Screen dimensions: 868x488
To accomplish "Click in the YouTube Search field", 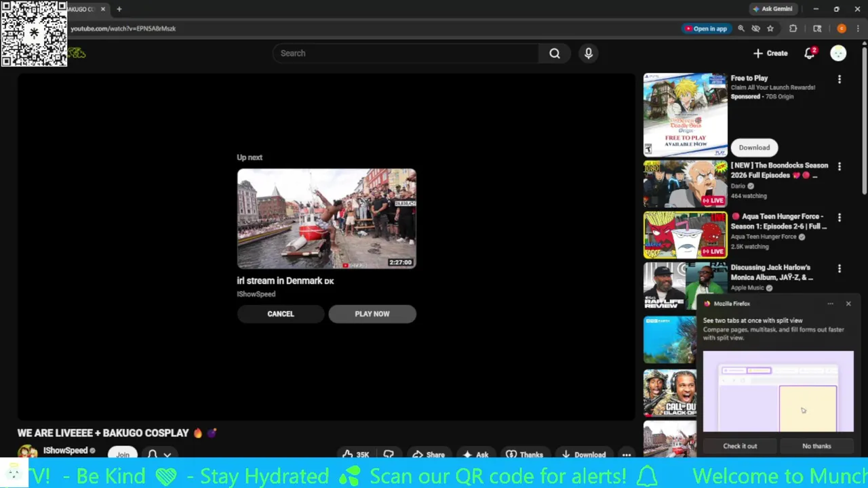I will 406,54.
